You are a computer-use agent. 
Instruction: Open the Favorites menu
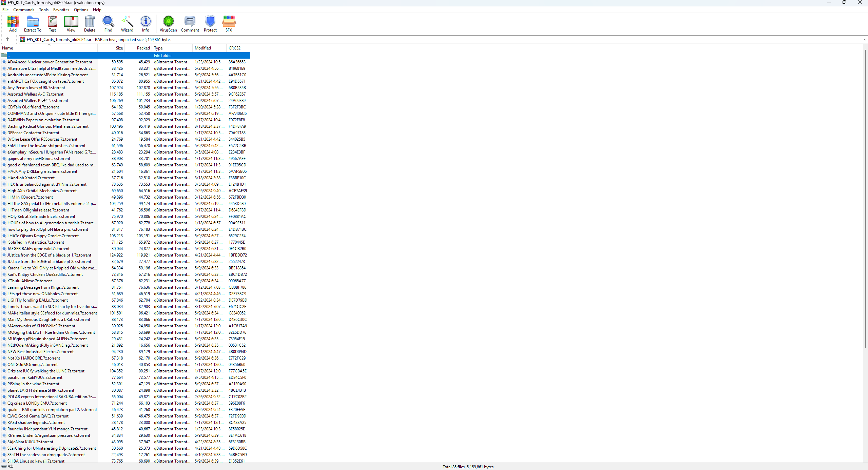61,10
